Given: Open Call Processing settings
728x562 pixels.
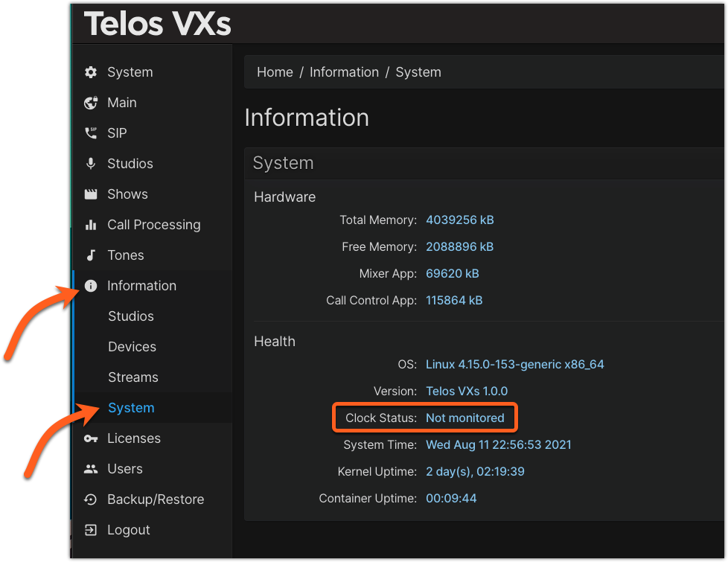Looking at the screenshot, I should click(153, 225).
